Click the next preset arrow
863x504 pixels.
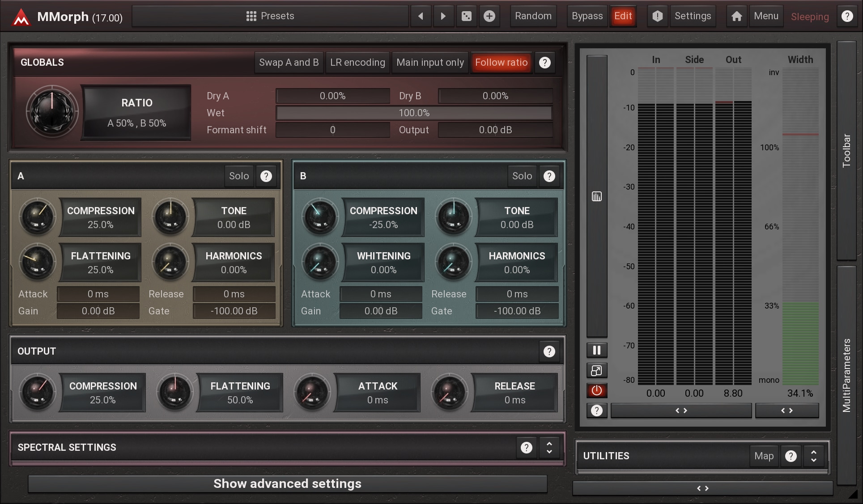(443, 16)
